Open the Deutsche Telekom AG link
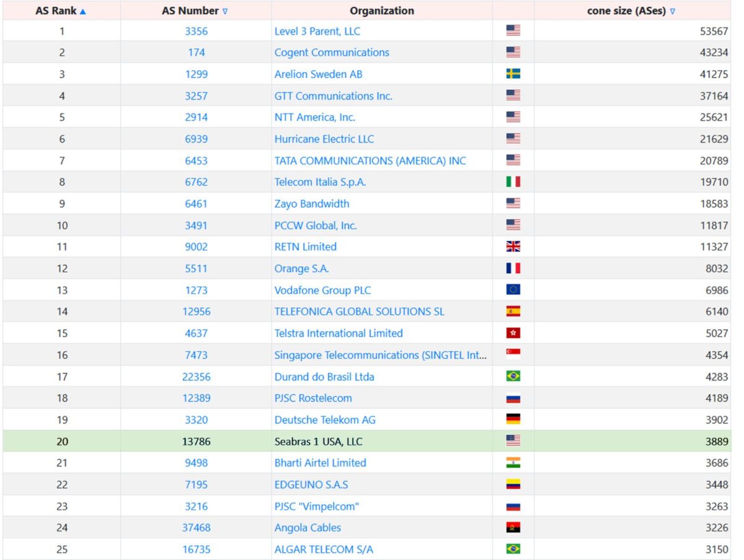The width and height of the screenshot is (744, 560). click(x=325, y=419)
